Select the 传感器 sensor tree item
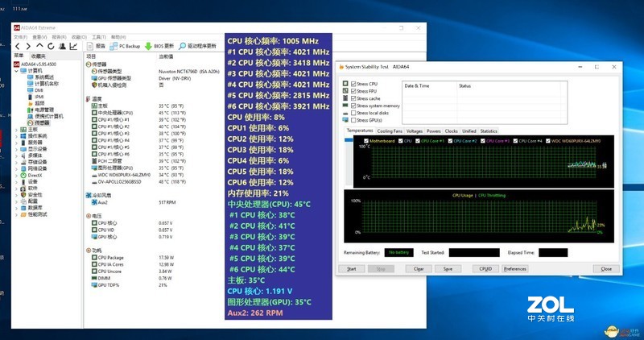The width and height of the screenshot is (644, 340). coord(38,123)
